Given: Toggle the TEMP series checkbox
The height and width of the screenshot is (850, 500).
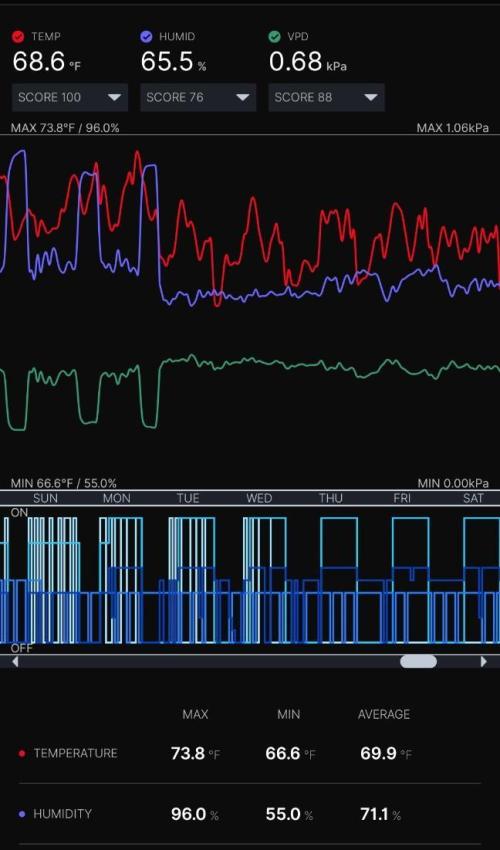Looking at the screenshot, I should pyautogui.click(x=18, y=37).
